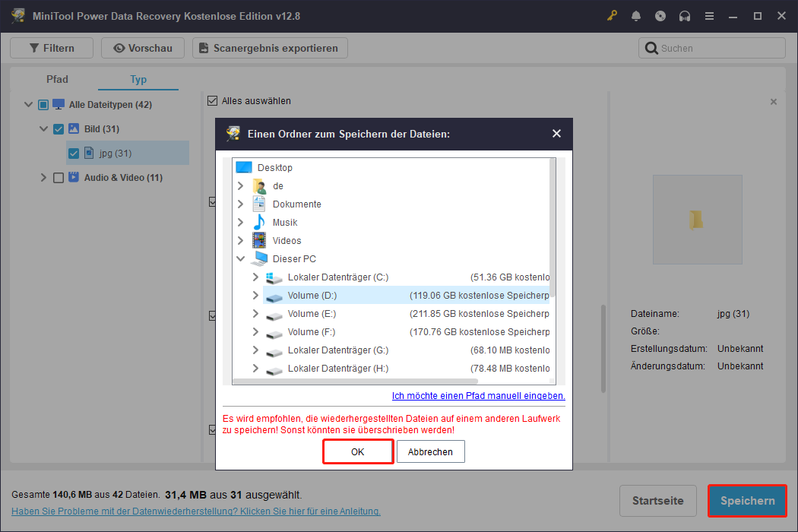Open the manual path entry link
Image resolution: width=798 pixels, height=532 pixels.
[x=477, y=396]
